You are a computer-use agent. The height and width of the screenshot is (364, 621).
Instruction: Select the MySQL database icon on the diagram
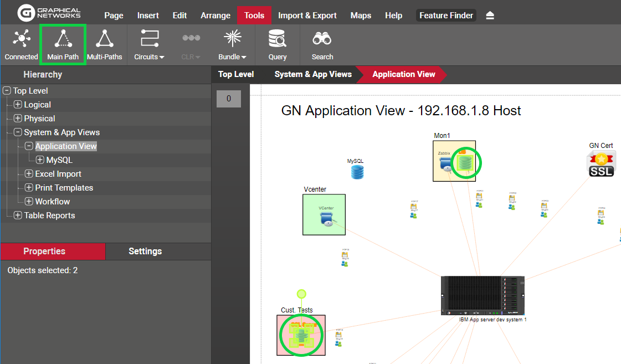(x=357, y=172)
